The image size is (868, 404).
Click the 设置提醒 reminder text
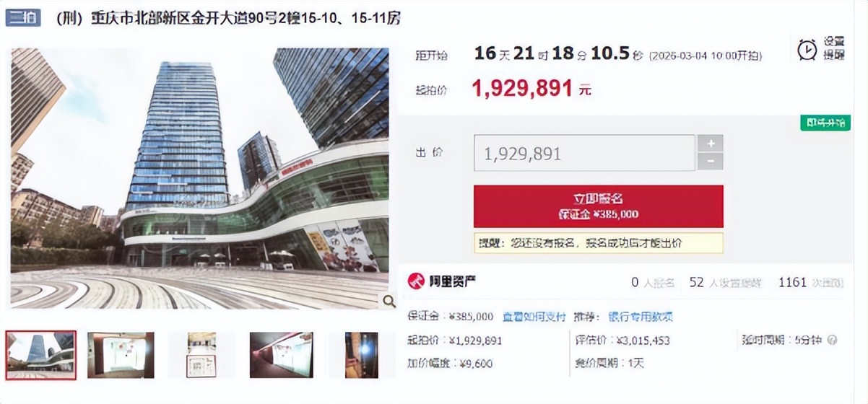834,48
